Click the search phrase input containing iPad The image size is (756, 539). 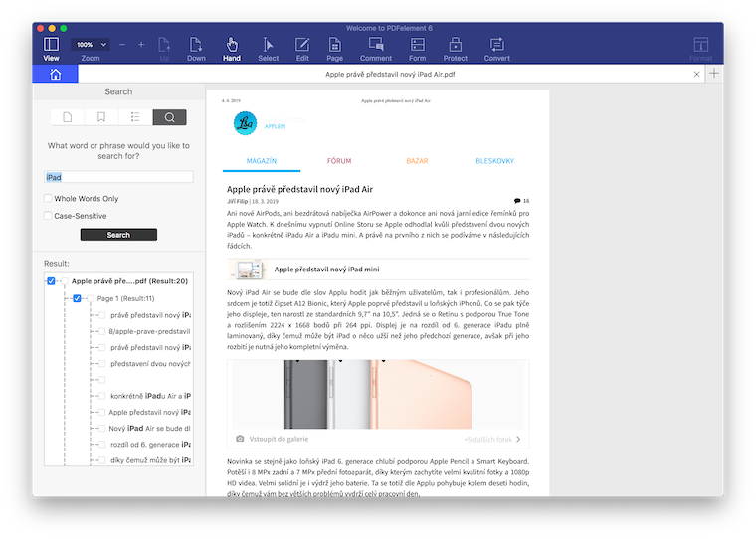click(x=118, y=177)
